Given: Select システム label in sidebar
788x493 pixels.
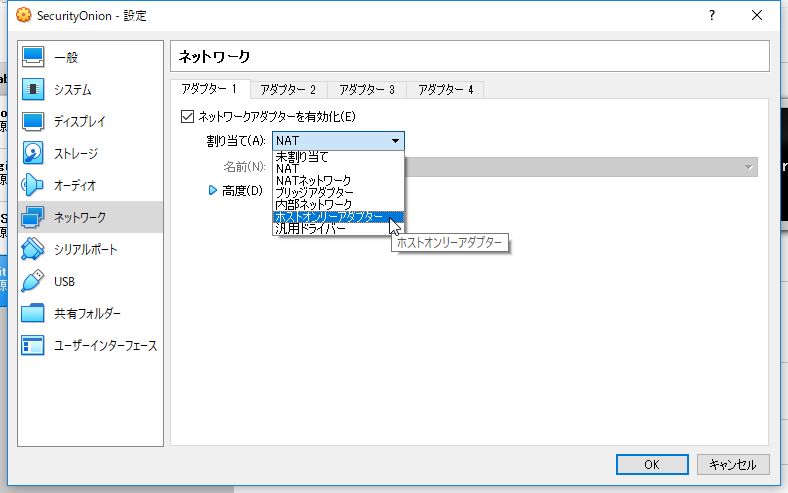Looking at the screenshot, I should click(x=73, y=89).
